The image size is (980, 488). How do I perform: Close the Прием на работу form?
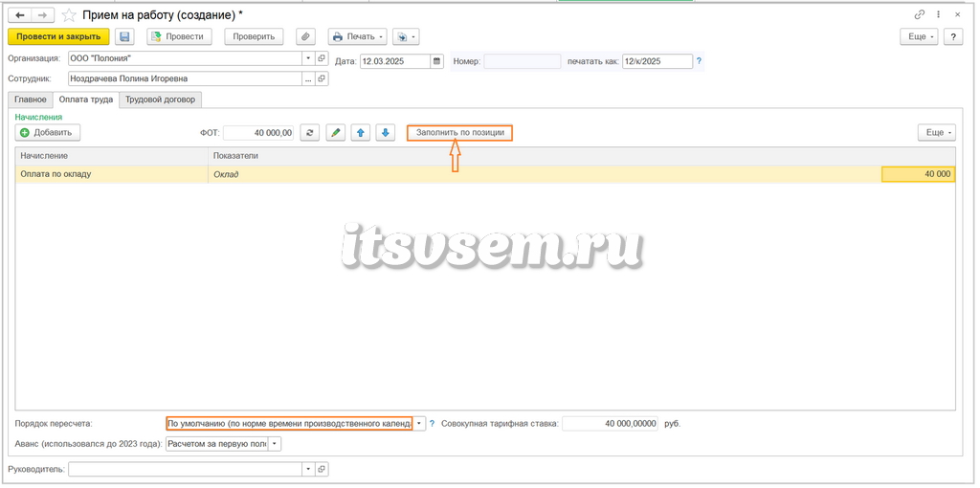coord(957,14)
